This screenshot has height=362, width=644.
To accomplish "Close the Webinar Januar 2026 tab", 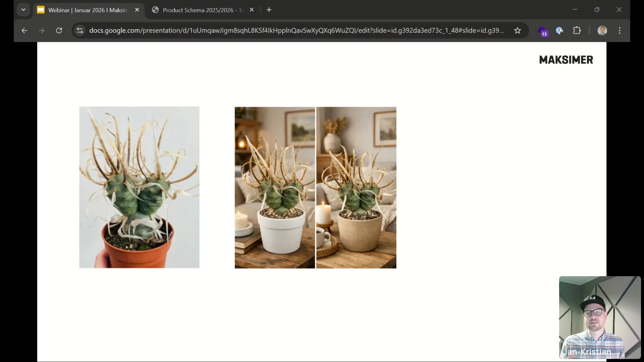I will (x=137, y=10).
